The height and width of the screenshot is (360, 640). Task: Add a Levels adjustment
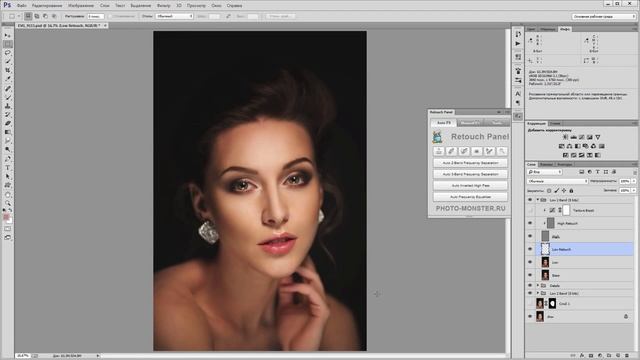[x=573, y=137]
